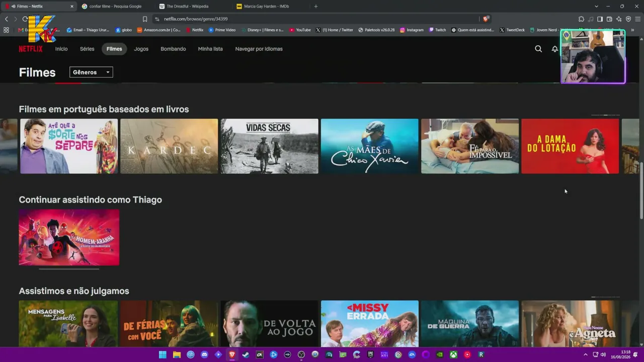Viewport: 644px width, 362px height.
Task: Open File Explorer from taskbar
Action: tap(177, 354)
